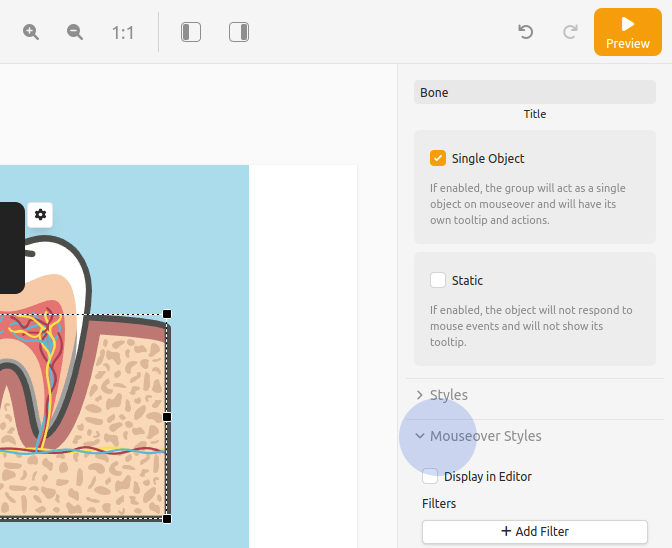Enable the Static checkbox
The image size is (672, 548).
click(438, 280)
